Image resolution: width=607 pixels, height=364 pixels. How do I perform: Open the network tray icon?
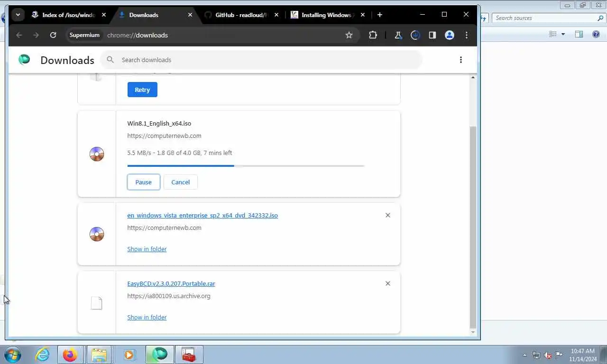(x=536, y=355)
